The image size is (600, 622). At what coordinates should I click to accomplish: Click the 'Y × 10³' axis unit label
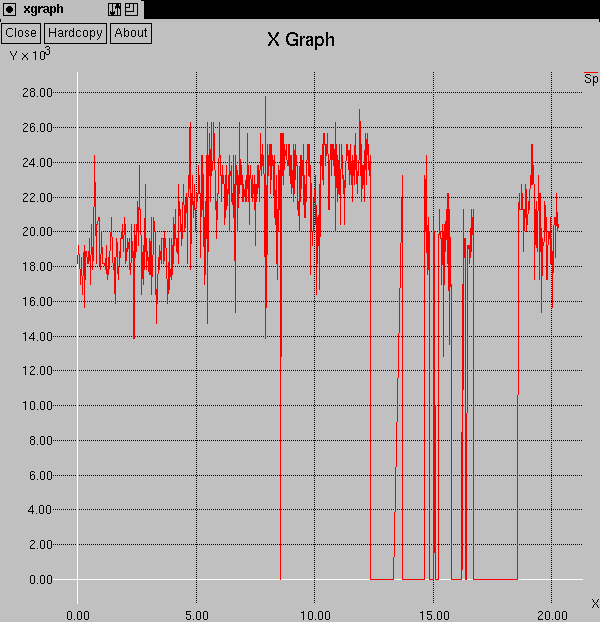(30, 55)
